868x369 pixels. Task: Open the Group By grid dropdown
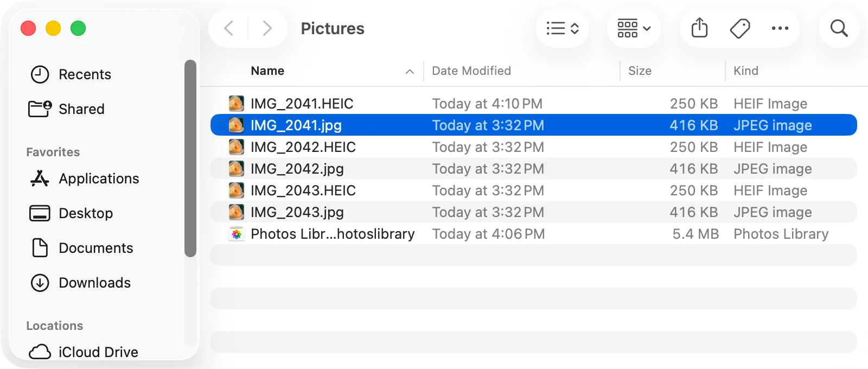(634, 28)
